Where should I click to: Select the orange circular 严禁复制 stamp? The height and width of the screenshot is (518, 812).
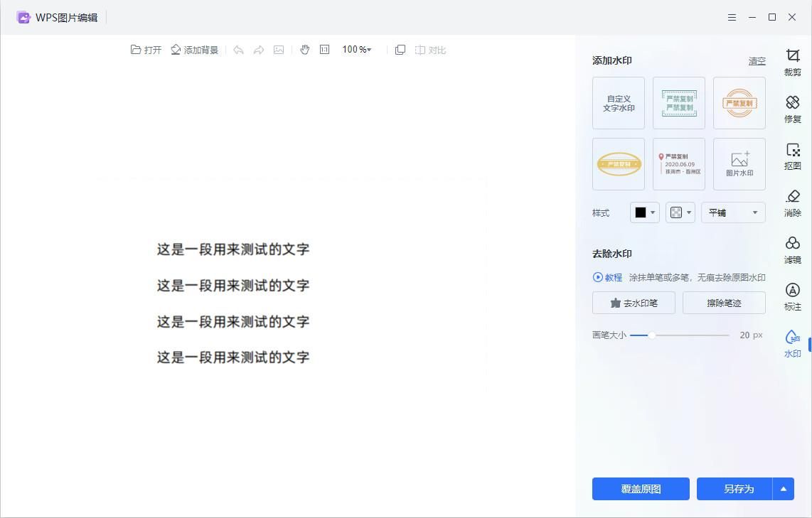pos(739,103)
